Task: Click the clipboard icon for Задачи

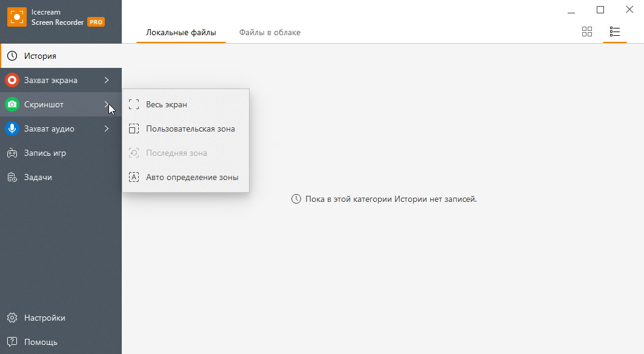Action: point(12,177)
